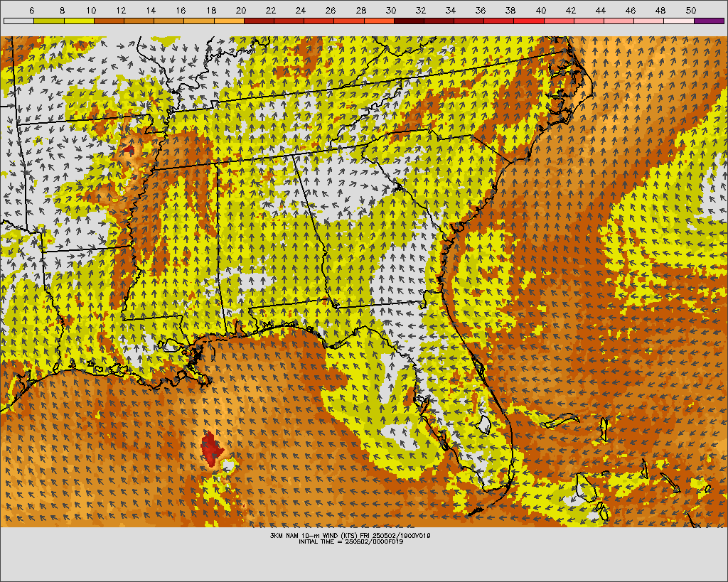The width and height of the screenshot is (728, 582).
Task: Click the legend label "48"
Action: coord(660,10)
